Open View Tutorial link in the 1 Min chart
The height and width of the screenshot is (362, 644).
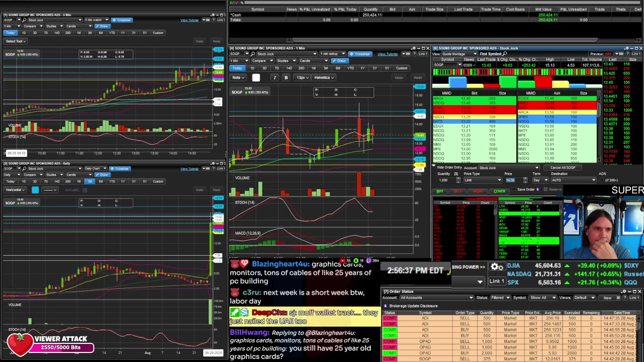(x=387, y=54)
